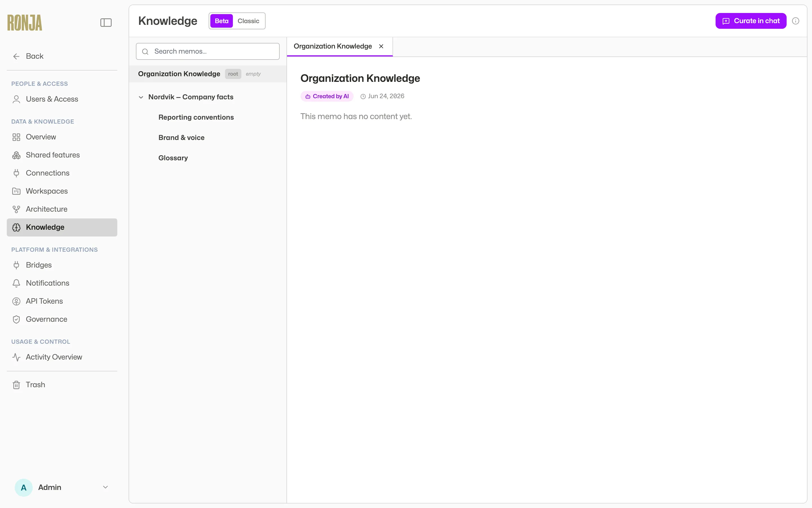The width and height of the screenshot is (812, 508).
Task: Click the Shared features icon
Action: pos(16,155)
